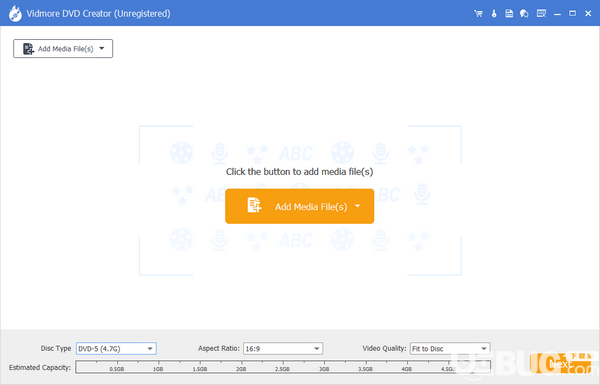Maximize the Vidmore DVD Creator window
This screenshot has height=385, width=600.
coord(572,13)
